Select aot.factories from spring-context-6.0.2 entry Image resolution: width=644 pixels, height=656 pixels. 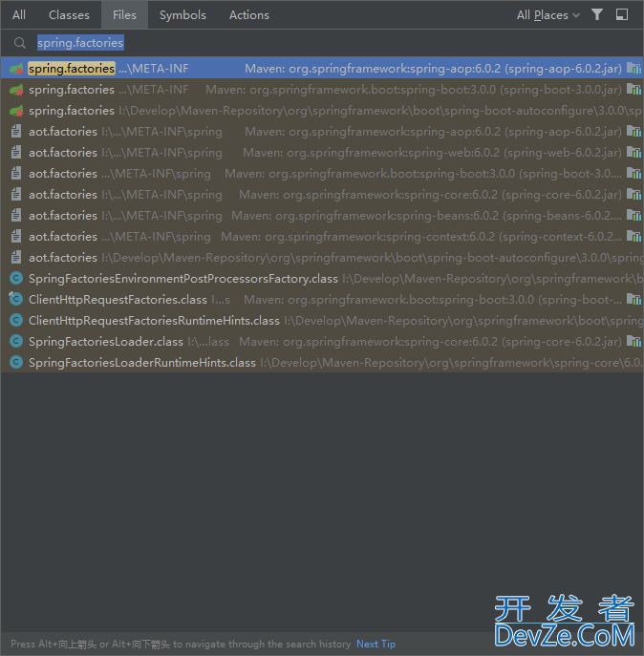[x=322, y=237]
